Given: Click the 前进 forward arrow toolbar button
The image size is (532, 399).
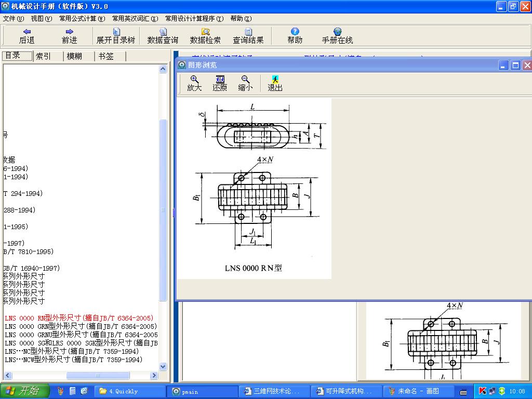Looking at the screenshot, I should click(x=70, y=36).
